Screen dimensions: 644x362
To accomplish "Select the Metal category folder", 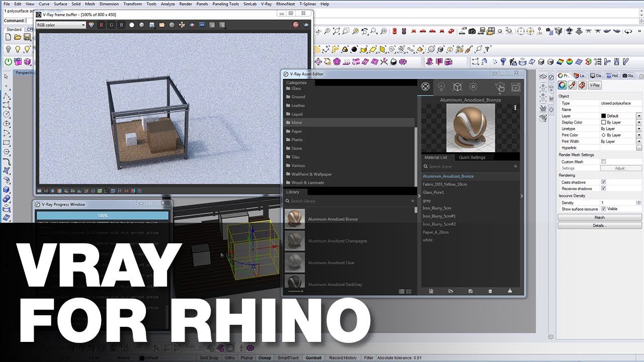I will (x=349, y=123).
